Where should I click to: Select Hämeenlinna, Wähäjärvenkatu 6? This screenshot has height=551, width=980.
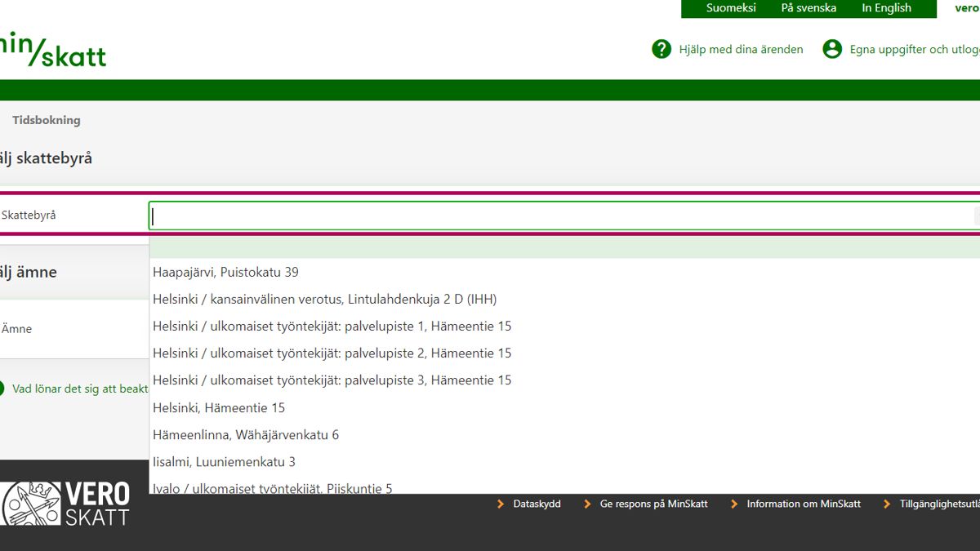(246, 434)
